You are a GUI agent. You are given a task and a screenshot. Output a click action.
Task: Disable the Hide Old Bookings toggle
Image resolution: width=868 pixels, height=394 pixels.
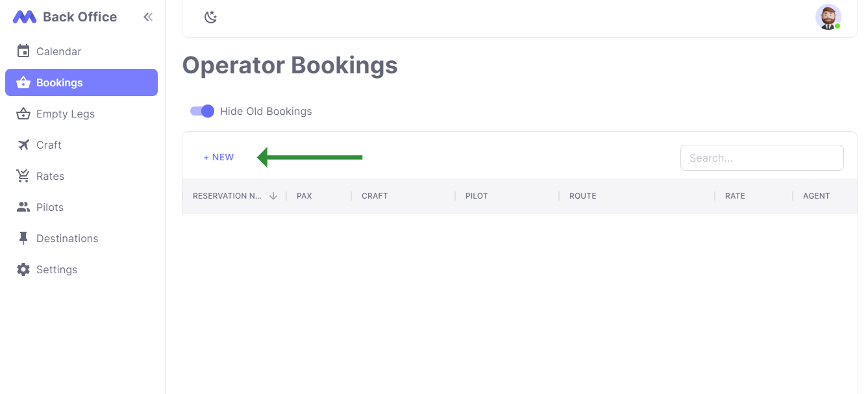point(202,111)
